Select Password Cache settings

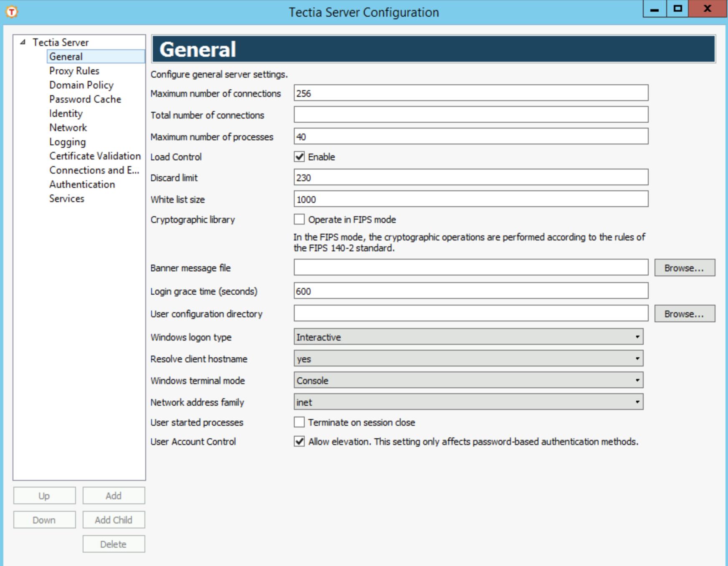(x=85, y=99)
